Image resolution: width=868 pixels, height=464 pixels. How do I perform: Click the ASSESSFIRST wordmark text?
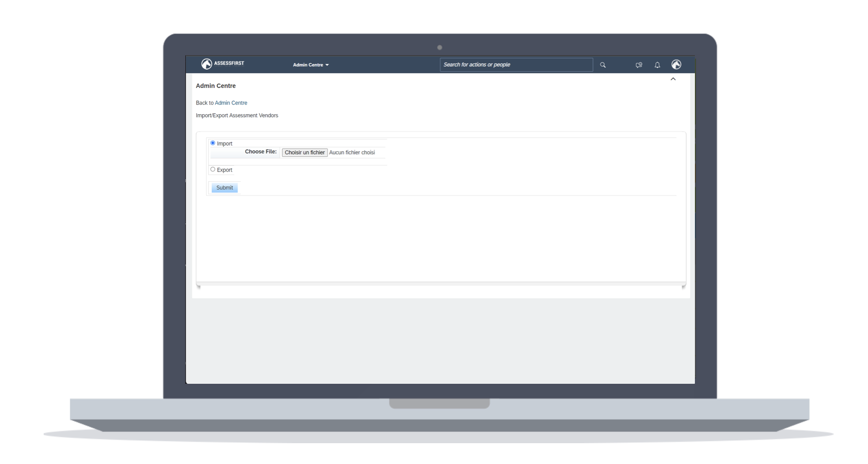coord(229,63)
